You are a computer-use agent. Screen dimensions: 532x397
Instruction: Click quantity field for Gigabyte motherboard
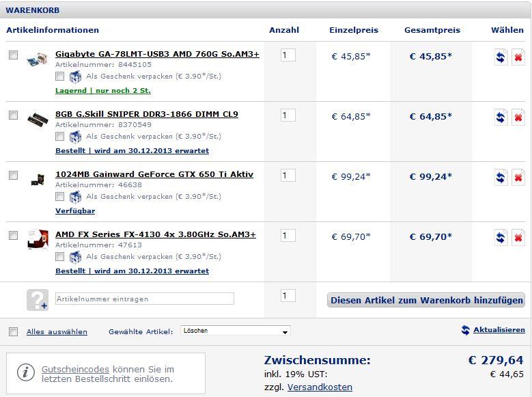[288, 55]
